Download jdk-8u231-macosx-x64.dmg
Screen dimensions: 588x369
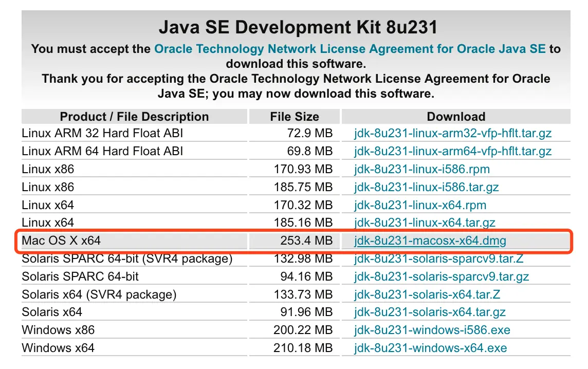tap(430, 241)
